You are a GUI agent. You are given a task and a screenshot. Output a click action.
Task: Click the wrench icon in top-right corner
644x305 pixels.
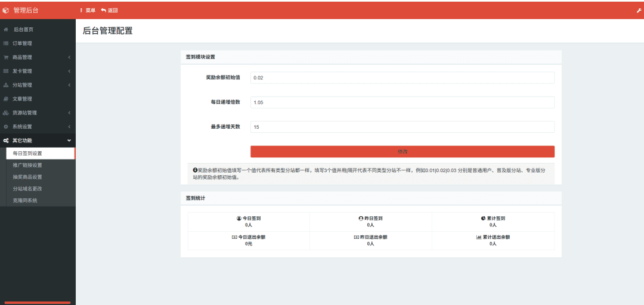coord(639,11)
